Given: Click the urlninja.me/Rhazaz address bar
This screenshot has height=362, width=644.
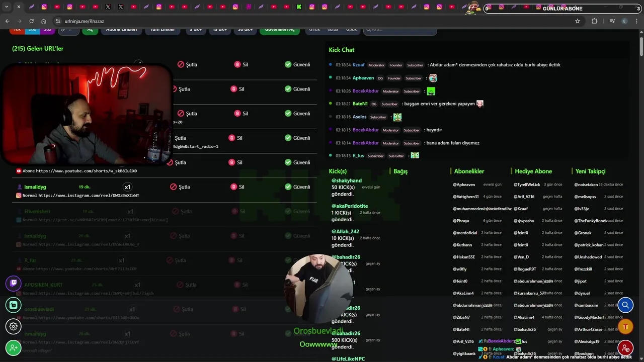Looking at the screenshot, I should pos(317,21).
